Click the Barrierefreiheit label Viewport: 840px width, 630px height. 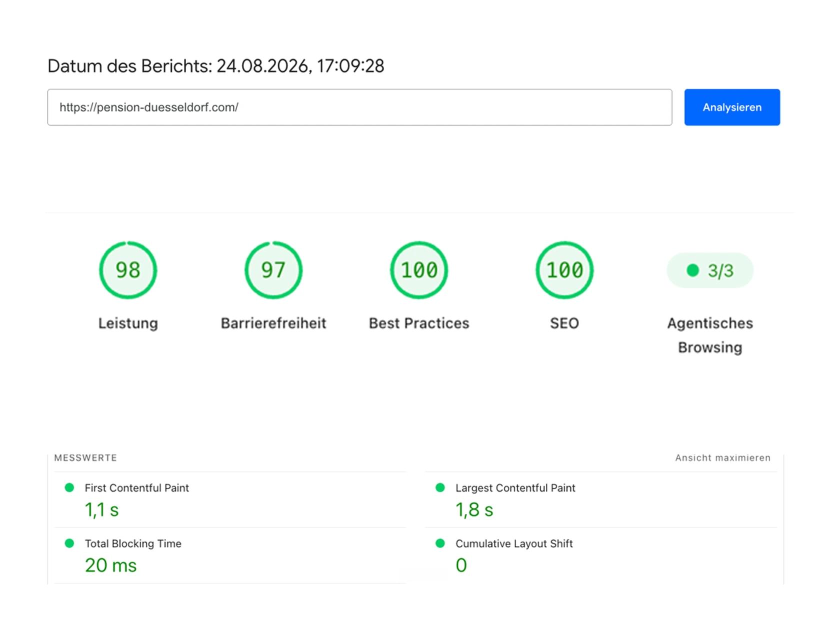coord(273,323)
